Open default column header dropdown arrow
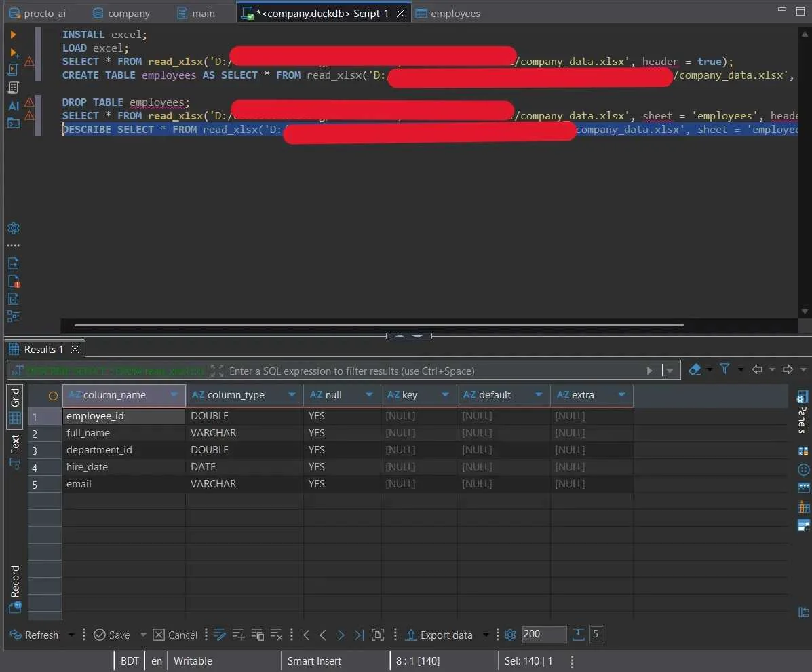Viewport: 812px width, 672px height. 539,395
